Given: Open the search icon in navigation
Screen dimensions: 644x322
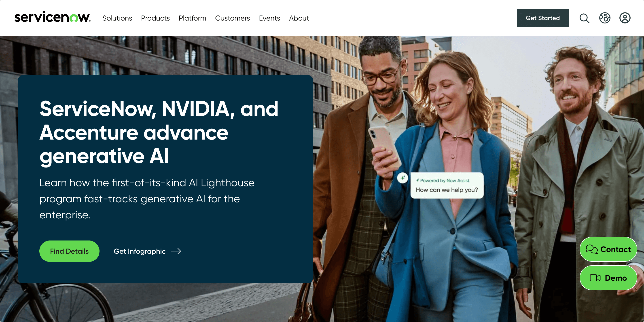Looking at the screenshot, I should 584,18.
